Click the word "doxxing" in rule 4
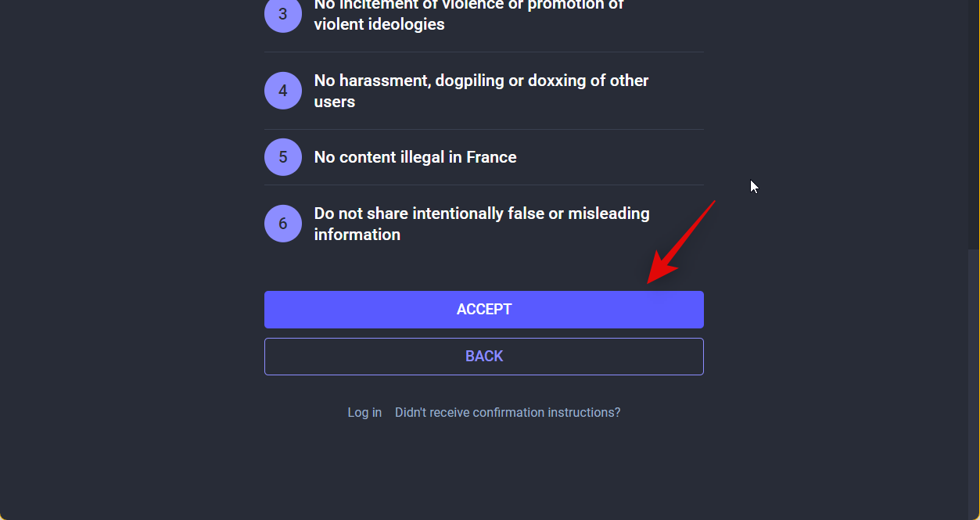980x520 pixels. click(x=555, y=81)
